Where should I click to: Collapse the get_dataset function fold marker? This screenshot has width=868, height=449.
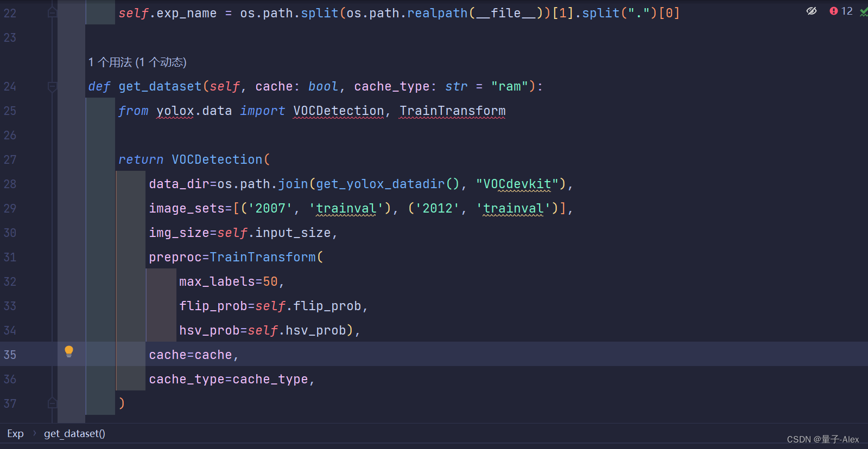pos(53,87)
